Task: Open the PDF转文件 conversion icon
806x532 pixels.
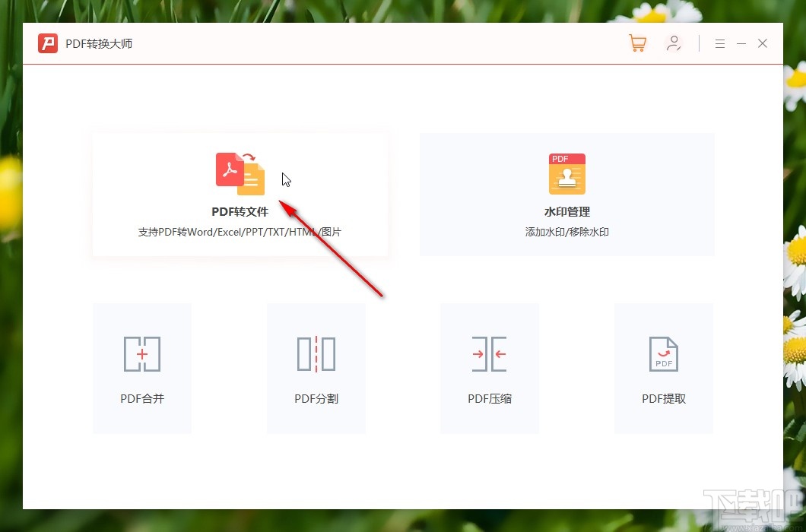Action: pos(240,174)
